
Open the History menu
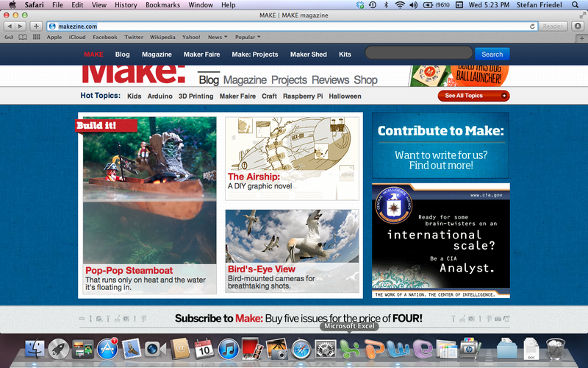(x=126, y=5)
